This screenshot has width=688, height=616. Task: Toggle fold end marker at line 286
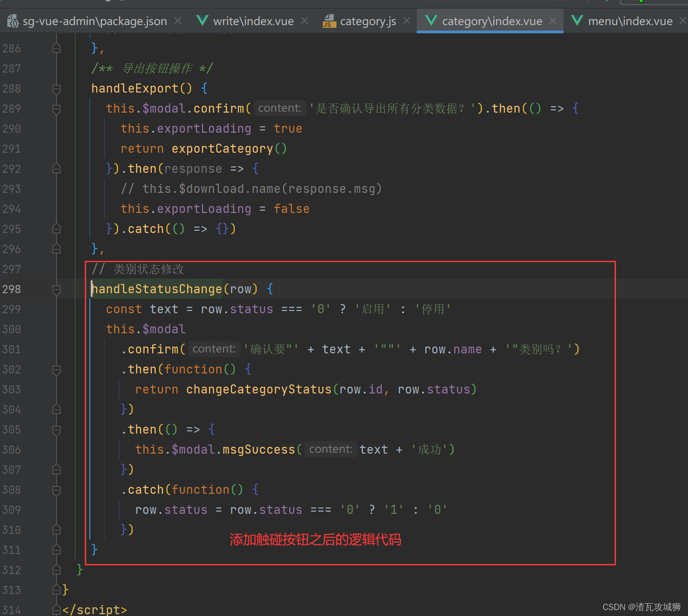(57, 48)
